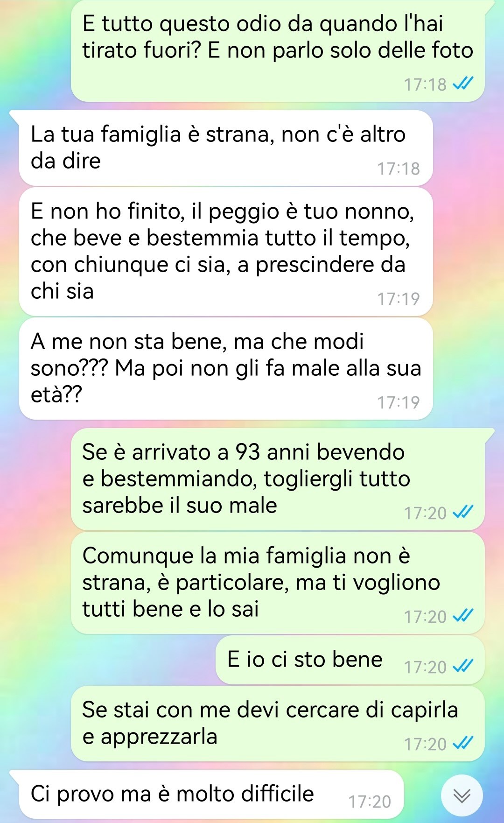Click the 17:18 timestamp on the received message
This screenshot has width=504, height=823.
[399, 169]
